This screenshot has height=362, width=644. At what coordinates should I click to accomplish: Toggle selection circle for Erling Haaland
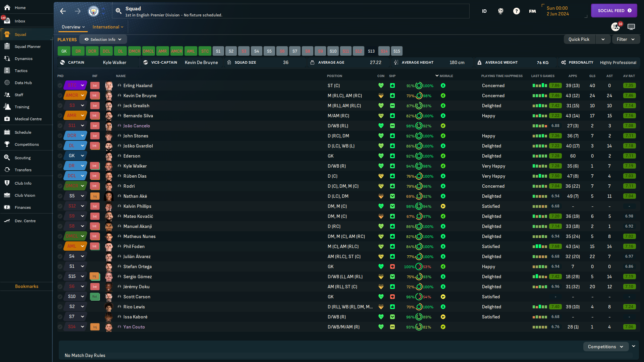click(60, 85)
